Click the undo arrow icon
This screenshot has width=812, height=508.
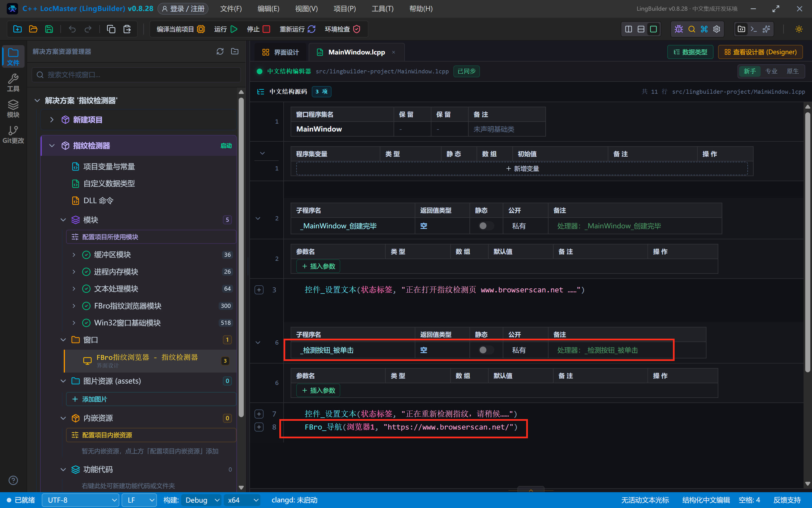tap(72, 29)
